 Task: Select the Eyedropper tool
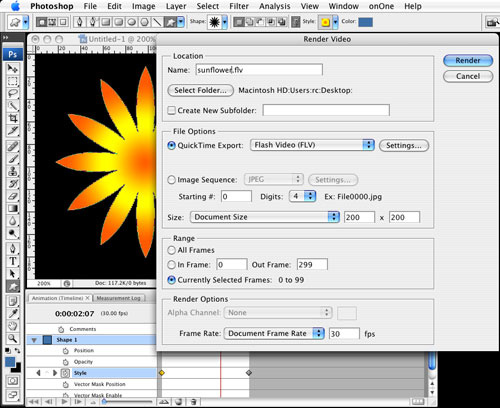[x=13, y=314]
